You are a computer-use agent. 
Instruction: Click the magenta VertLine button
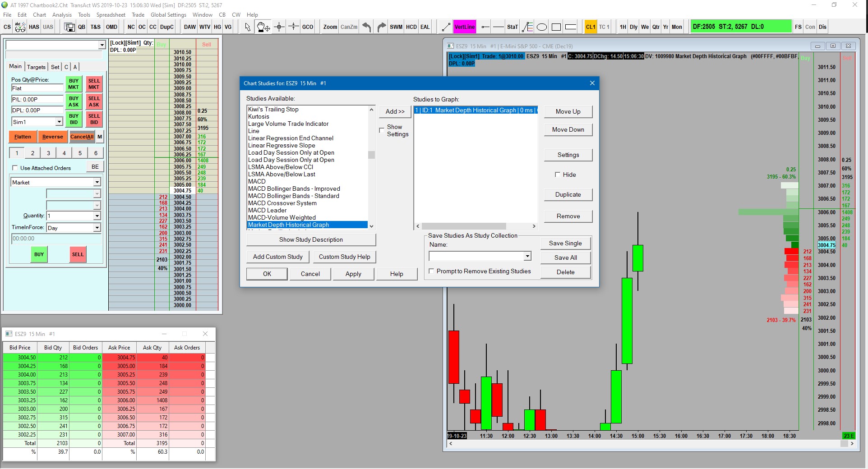point(464,27)
